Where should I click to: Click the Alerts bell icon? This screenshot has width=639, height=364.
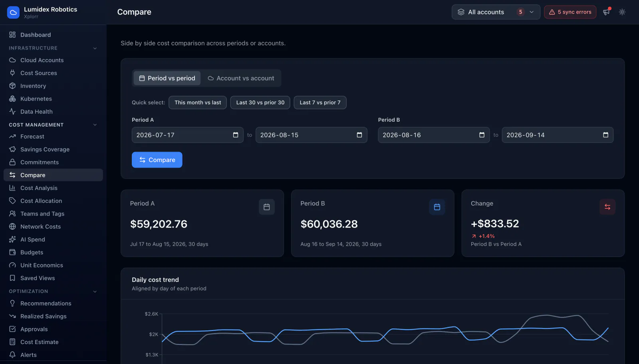point(12,355)
